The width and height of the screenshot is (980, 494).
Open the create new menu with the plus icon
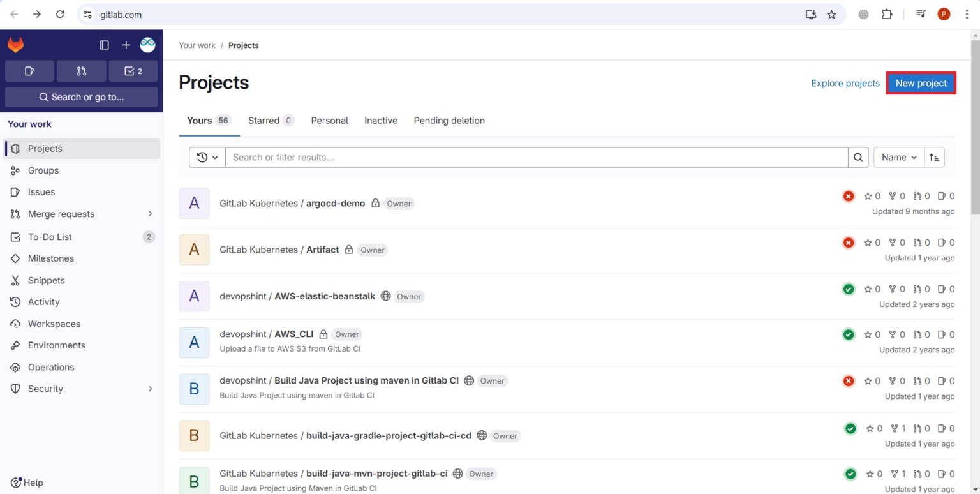click(126, 45)
